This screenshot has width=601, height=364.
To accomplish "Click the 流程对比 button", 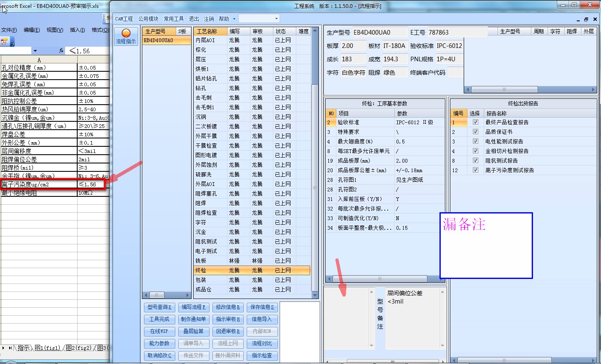I will coord(262,344).
